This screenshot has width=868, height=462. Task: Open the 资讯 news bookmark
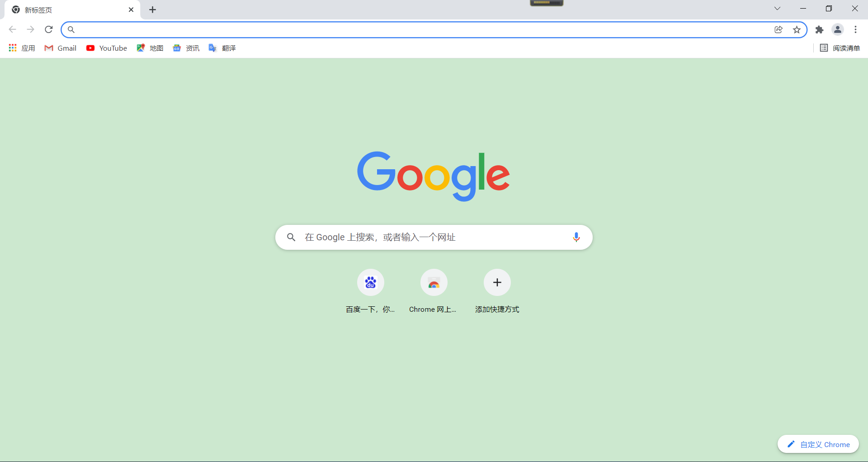[186, 48]
